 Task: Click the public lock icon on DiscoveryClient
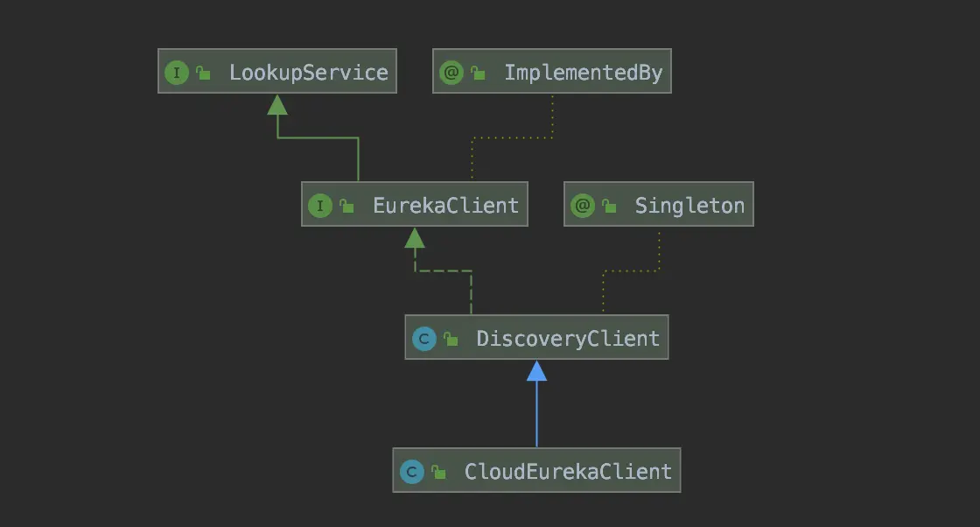451,339
